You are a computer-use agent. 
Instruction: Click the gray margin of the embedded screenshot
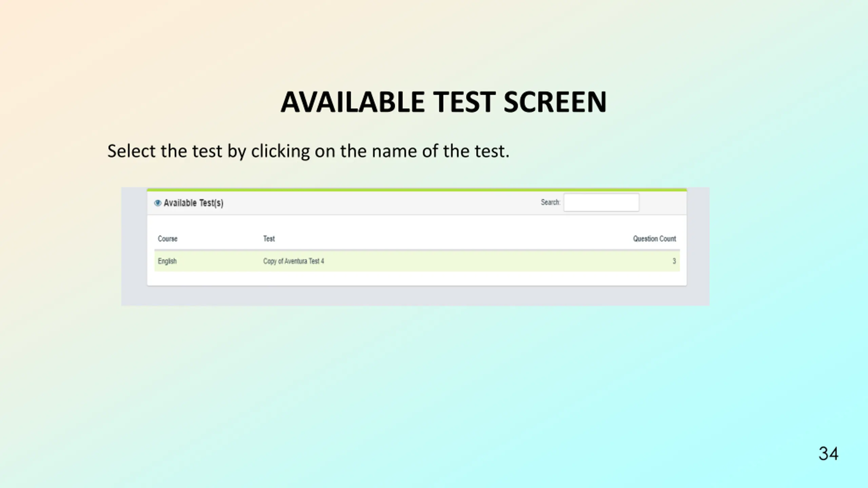tap(415, 296)
